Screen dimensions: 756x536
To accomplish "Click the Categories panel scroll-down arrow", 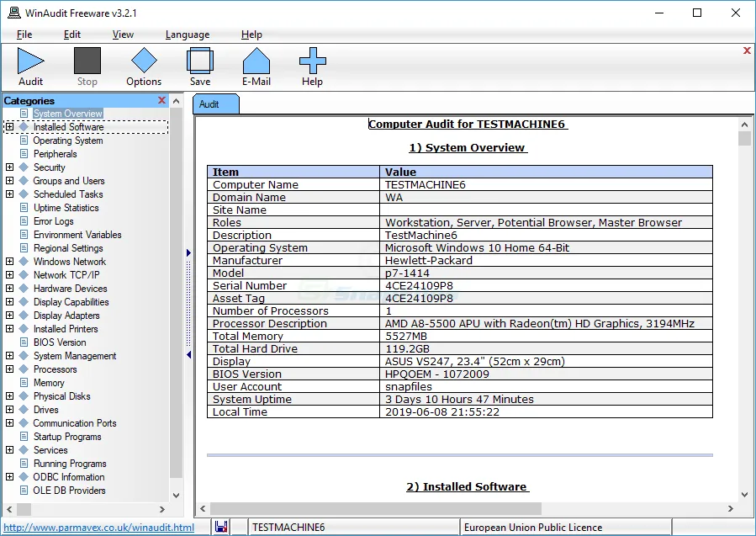I will click(176, 496).
